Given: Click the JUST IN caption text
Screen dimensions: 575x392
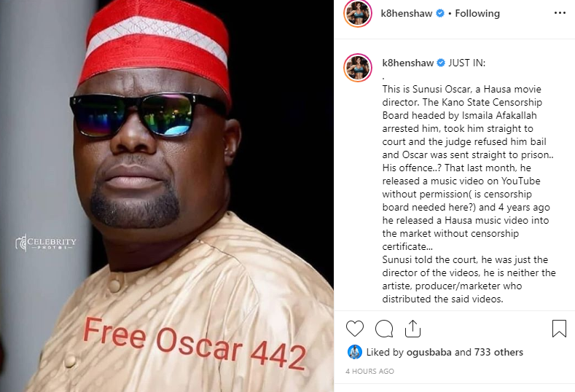Looking at the screenshot, I should (467, 63).
